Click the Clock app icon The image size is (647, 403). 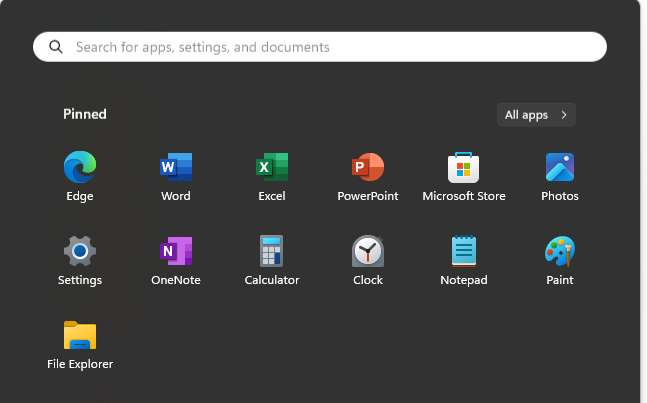pyautogui.click(x=368, y=251)
